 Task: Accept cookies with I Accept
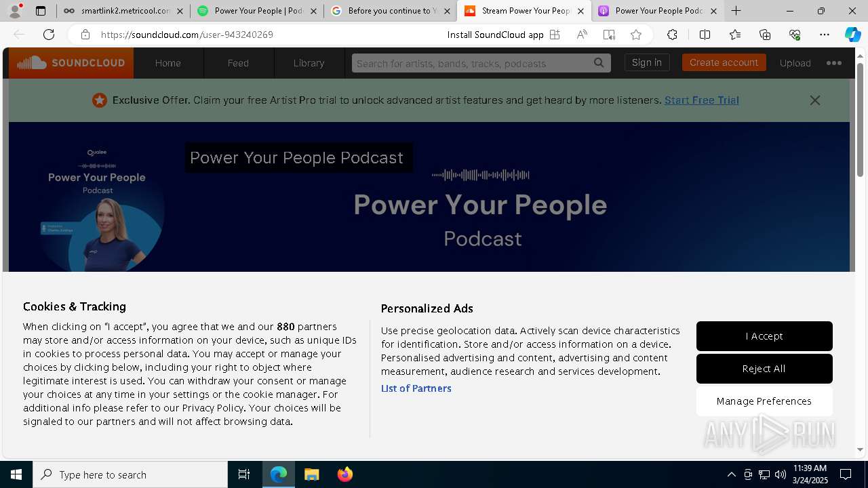click(x=764, y=336)
